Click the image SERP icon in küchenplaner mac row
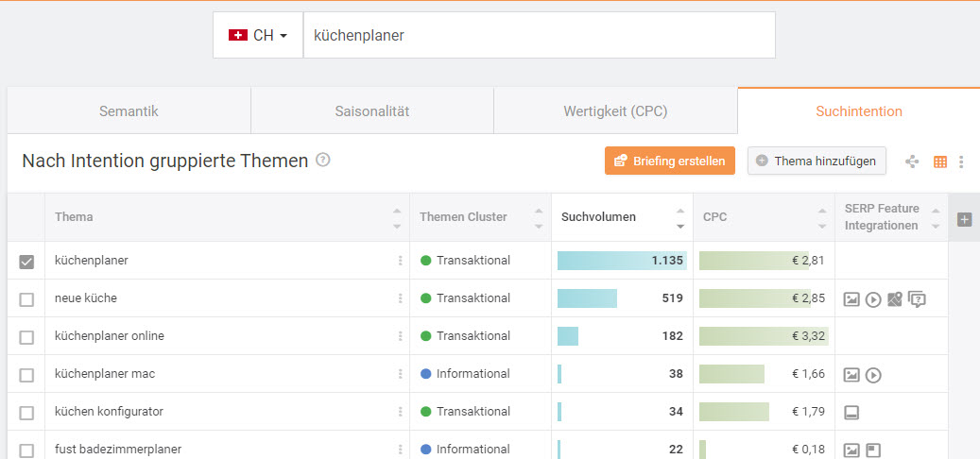This screenshot has height=459, width=980. coord(851,375)
